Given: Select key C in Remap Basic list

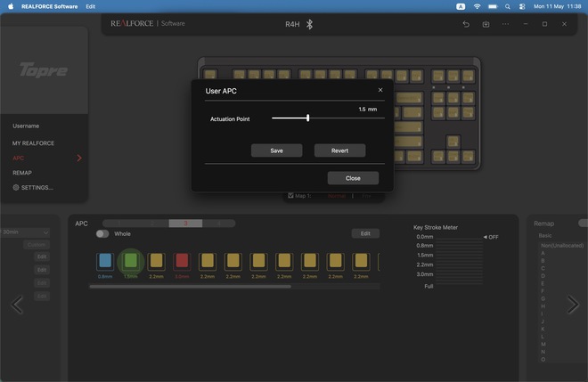Looking at the screenshot, I should (x=543, y=268).
